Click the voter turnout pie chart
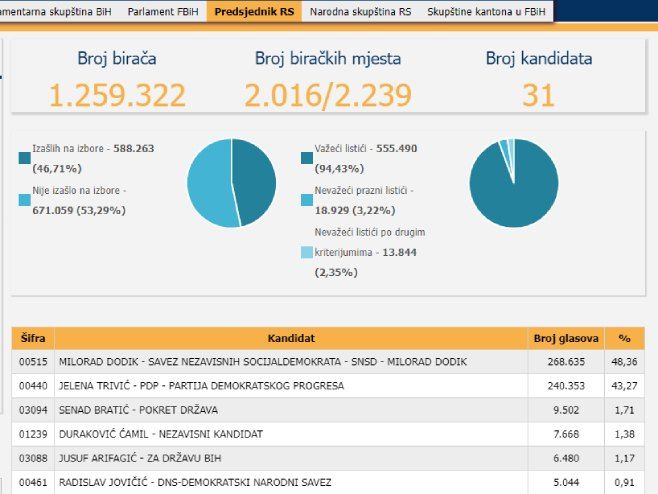Image resolution: width=658 pixels, height=494 pixels. [x=231, y=183]
